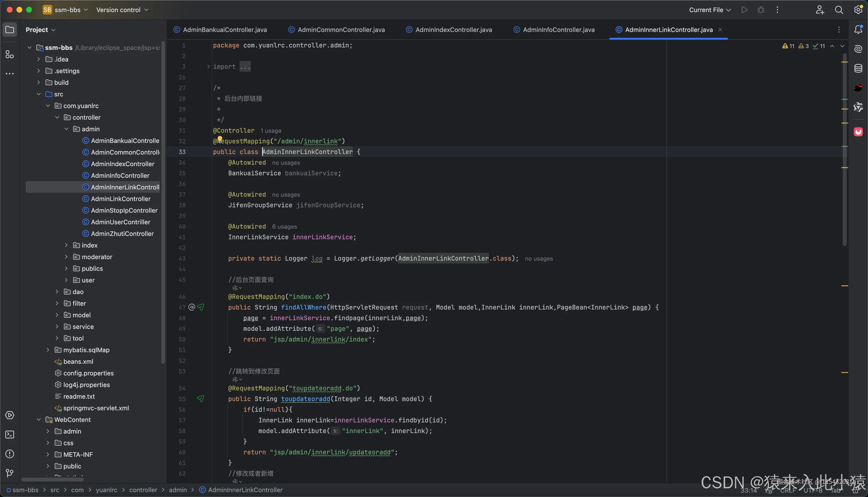Open the Structure tool window icon
Viewport: 868px width, 497px height.
click(x=9, y=54)
